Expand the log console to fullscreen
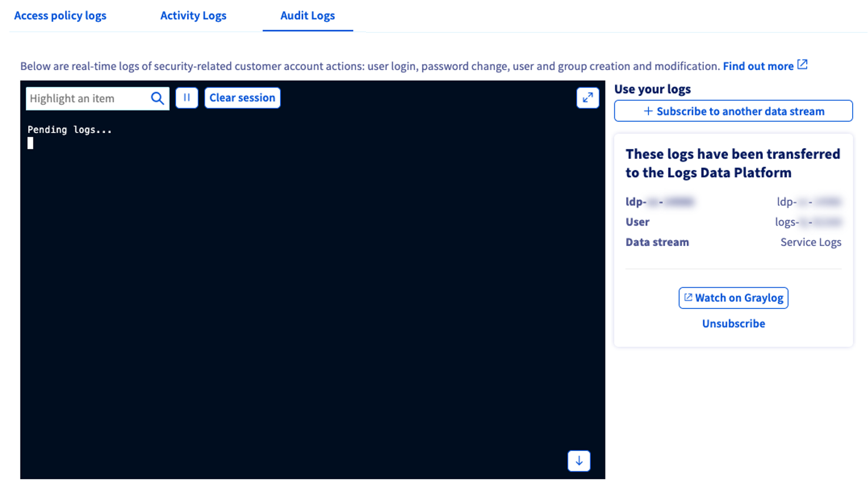868x485 pixels. pyautogui.click(x=588, y=98)
